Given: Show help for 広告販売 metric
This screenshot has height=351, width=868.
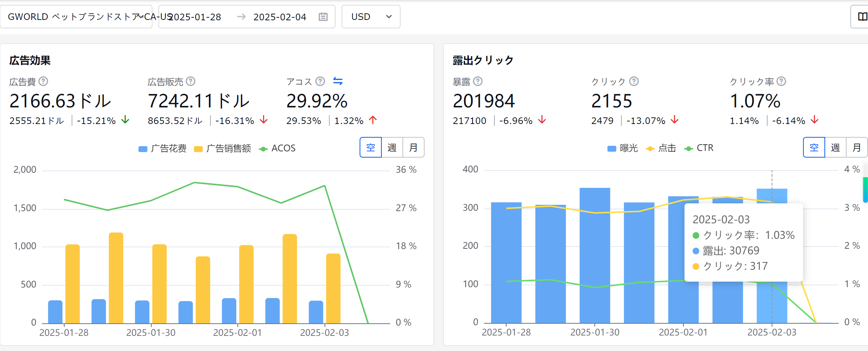Looking at the screenshot, I should tap(191, 81).
